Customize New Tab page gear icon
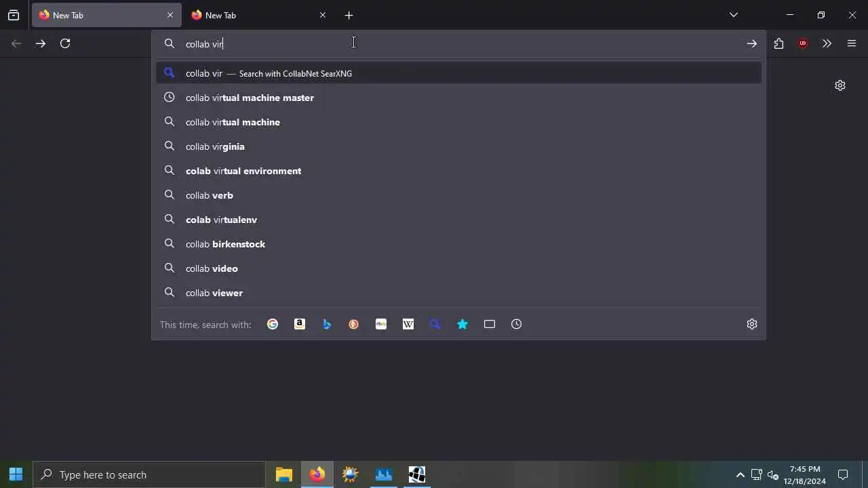This screenshot has height=488, width=868. (x=840, y=85)
